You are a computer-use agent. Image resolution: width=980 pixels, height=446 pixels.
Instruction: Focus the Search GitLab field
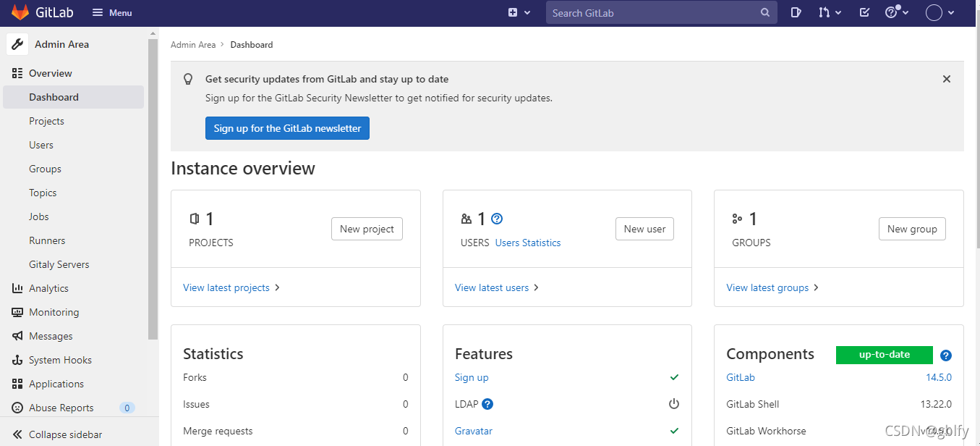coord(651,12)
